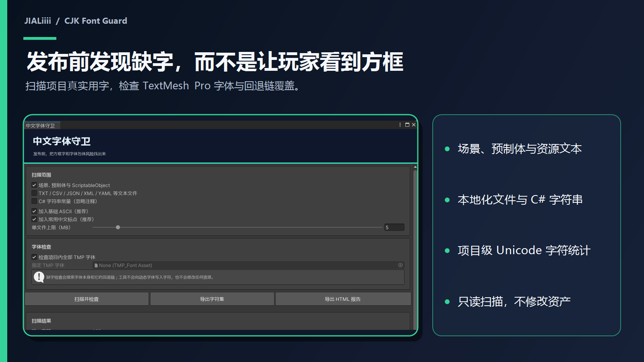644x362 pixels.
Task: Toggle 加入常用中文标点 checkbox
Action: click(x=34, y=219)
